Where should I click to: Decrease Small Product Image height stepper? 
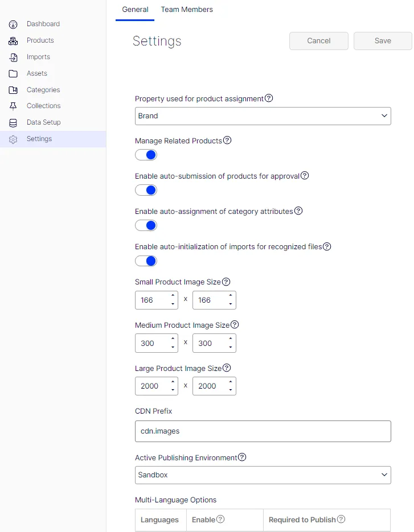click(x=231, y=304)
